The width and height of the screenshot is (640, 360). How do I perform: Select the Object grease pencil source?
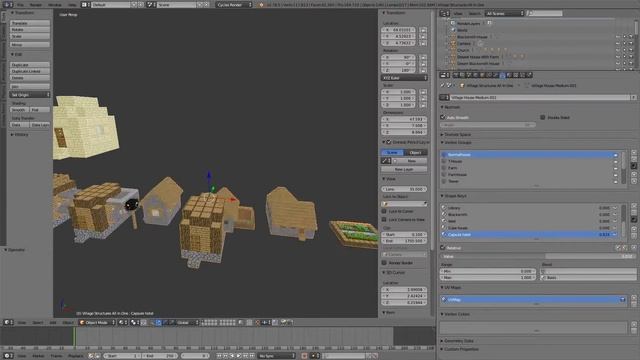tap(416, 152)
